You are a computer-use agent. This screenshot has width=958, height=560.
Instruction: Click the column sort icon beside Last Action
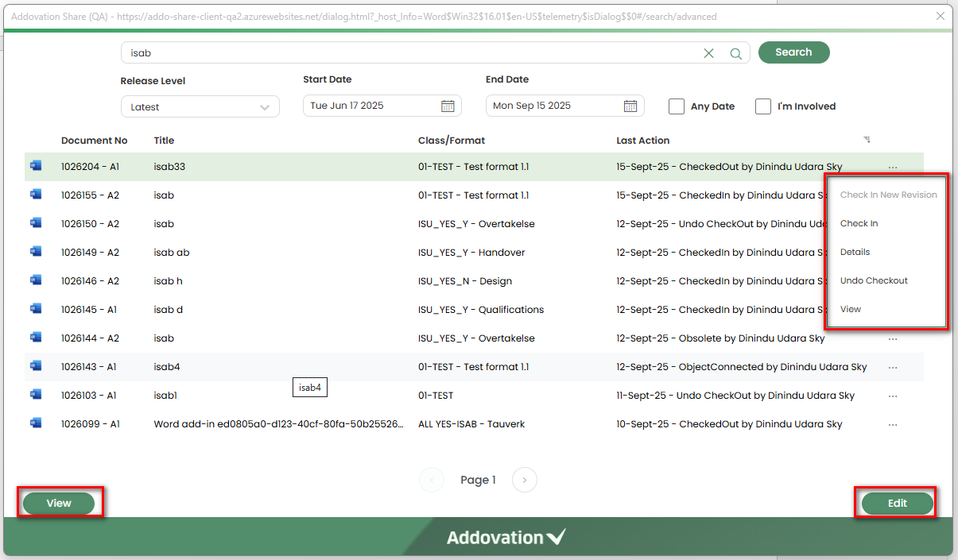pyautogui.click(x=867, y=140)
